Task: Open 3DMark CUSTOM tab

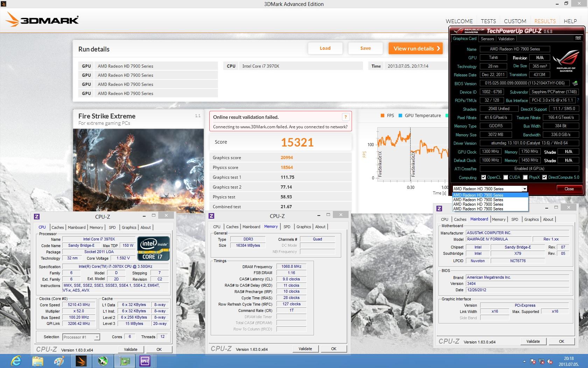Action: [515, 21]
